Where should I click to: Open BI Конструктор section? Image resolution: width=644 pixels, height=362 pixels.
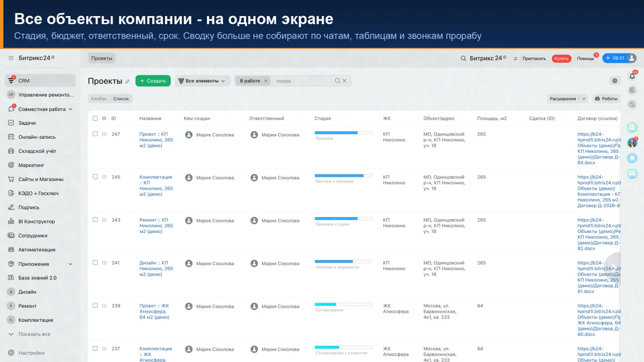pos(36,222)
